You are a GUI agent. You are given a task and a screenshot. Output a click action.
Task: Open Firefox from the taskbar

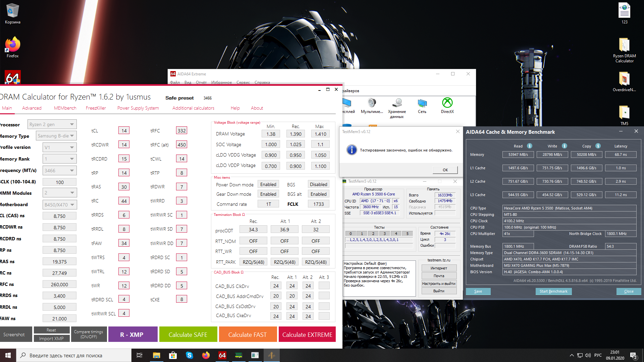[206, 355]
